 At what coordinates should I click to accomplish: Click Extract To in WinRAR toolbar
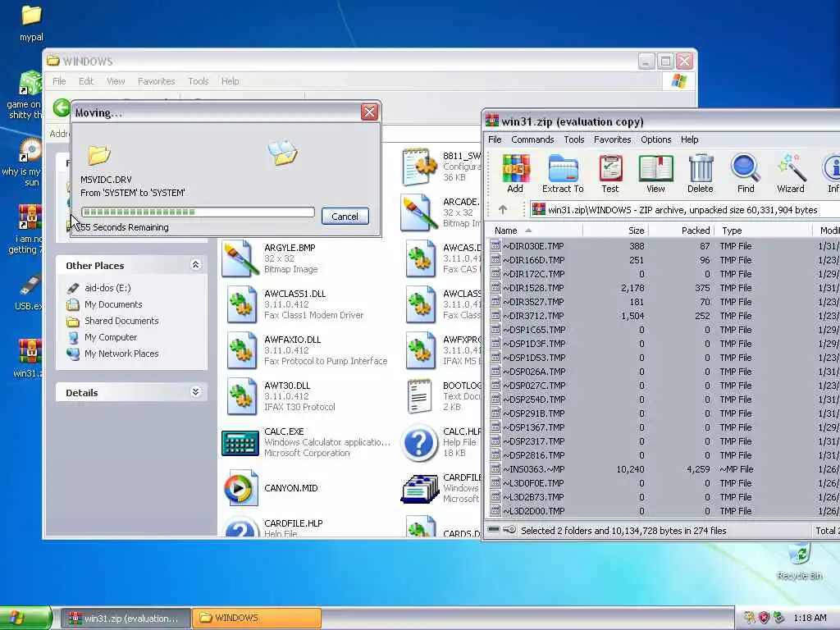(563, 173)
